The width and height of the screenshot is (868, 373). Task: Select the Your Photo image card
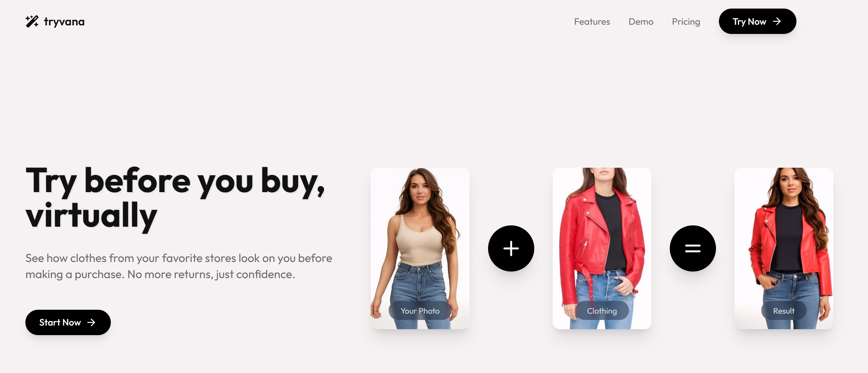(x=420, y=248)
